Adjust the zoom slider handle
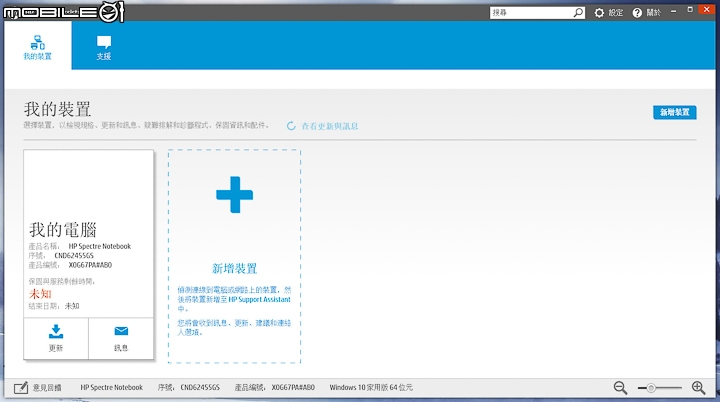 (651, 388)
